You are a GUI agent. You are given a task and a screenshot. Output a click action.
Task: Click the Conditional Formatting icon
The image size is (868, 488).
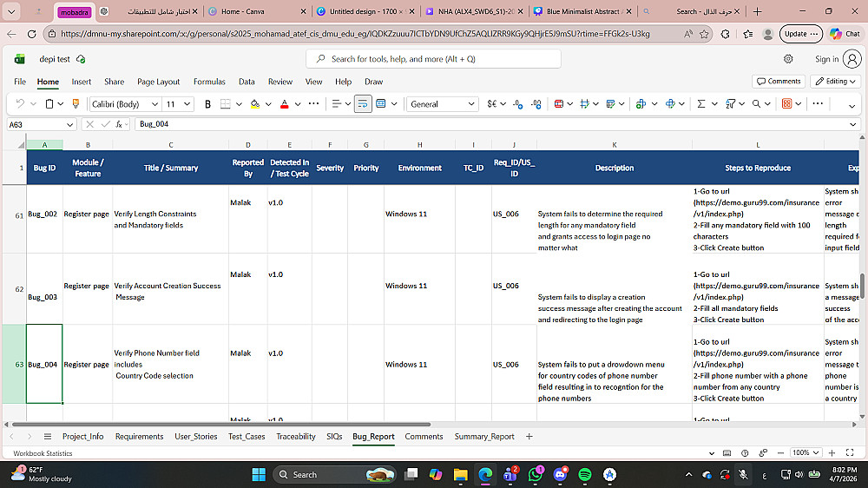[558, 103]
